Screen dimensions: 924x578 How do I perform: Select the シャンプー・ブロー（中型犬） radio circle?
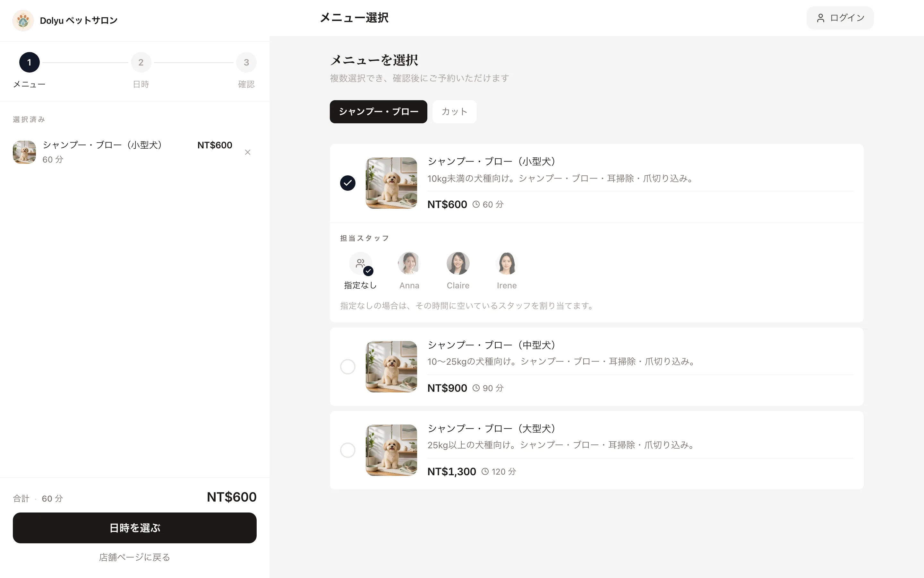(x=347, y=367)
